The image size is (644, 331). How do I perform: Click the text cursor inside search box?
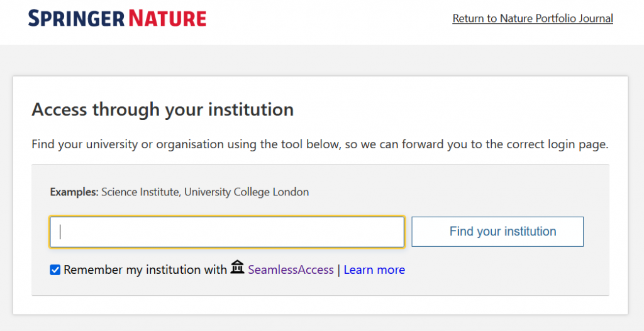point(60,232)
